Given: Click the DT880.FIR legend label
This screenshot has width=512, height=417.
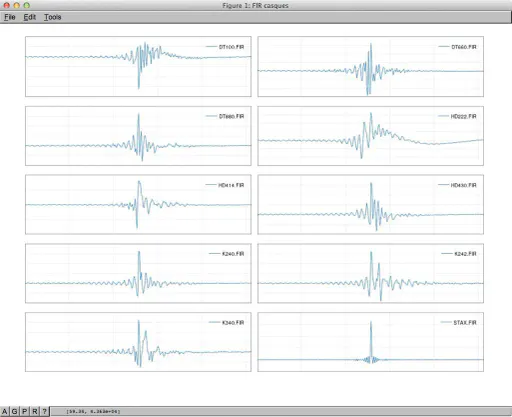Looking at the screenshot, I should 231,116.
